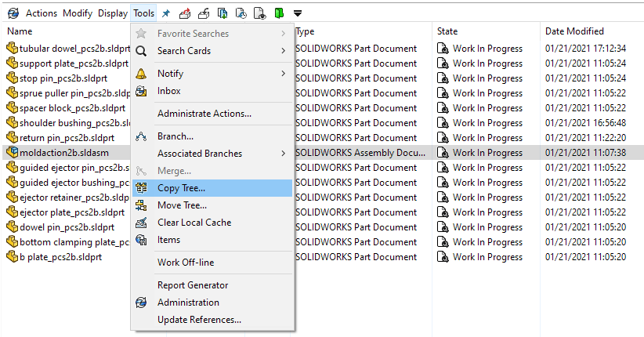Choose Move Tree... from the Tools menu
The image size is (644, 337).
(x=212, y=205)
